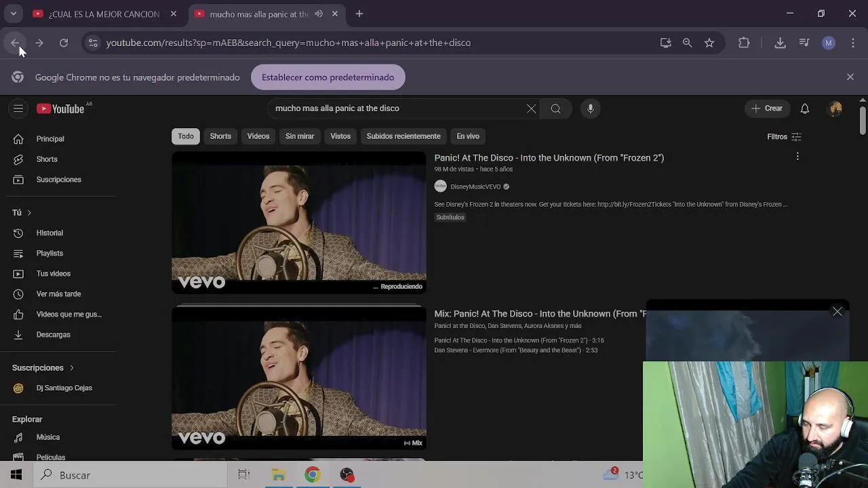
Task: Open Ver más tarde in the sidebar
Action: (x=61, y=294)
